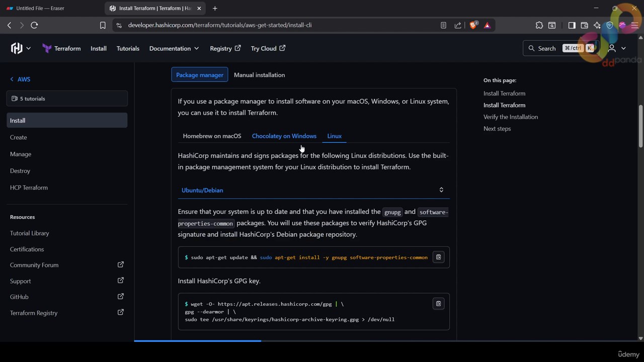This screenshot has height=362, width=644.
Task: Open user account profile icon
Action: coord(612,48)
